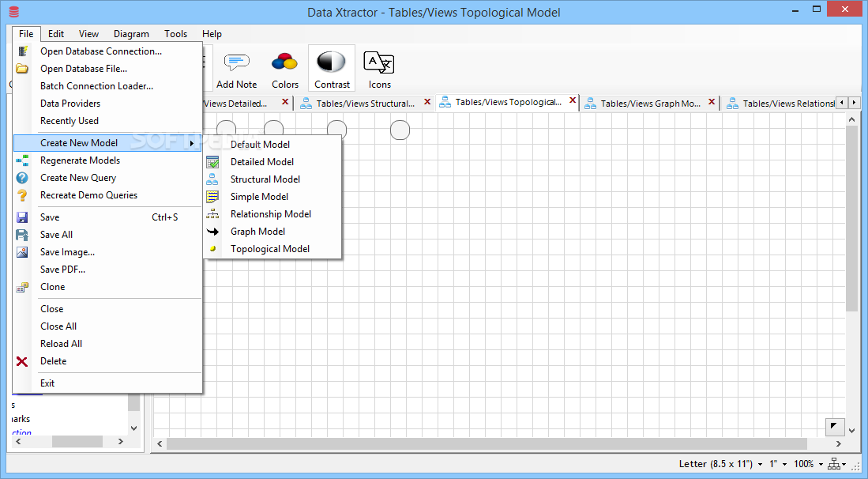
Task: Open the 100% zoom dropdown
Action: click(x=808, y=464)
